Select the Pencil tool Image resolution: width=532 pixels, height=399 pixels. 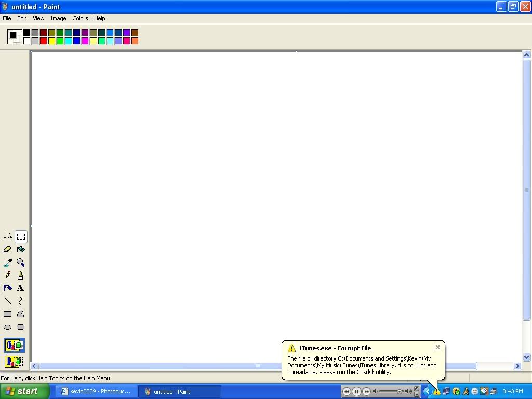[8, 275]
